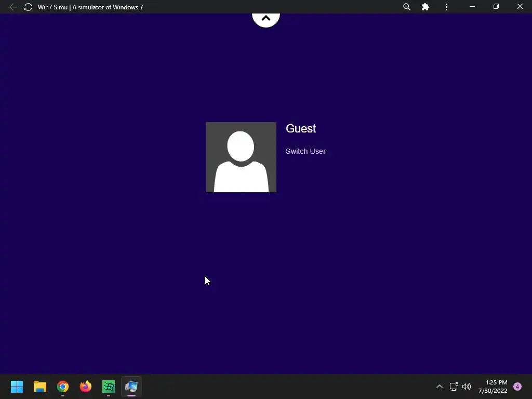Open the Windows Start menu
Screen dimensions: 532x399
pos(17,387)
